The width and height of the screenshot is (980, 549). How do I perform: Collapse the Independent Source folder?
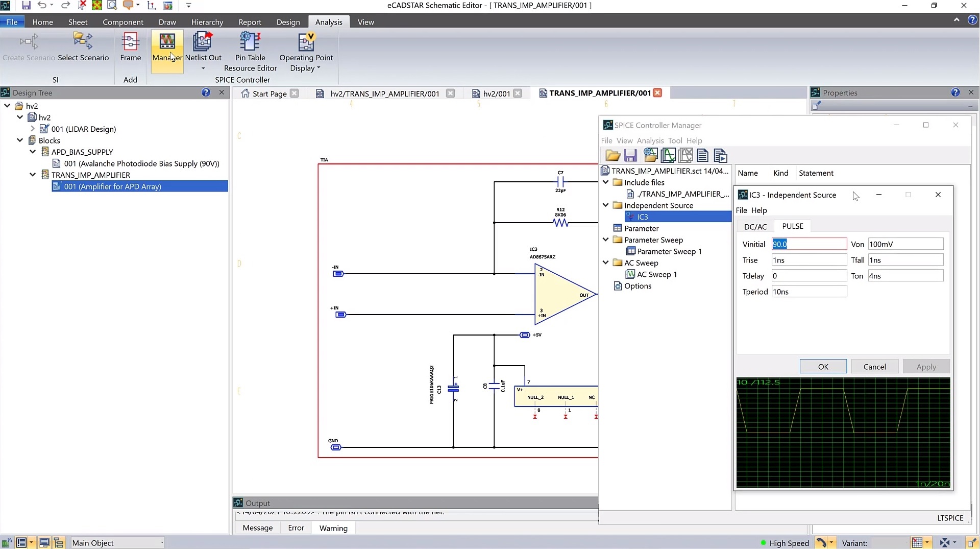(x=605, y=205)
